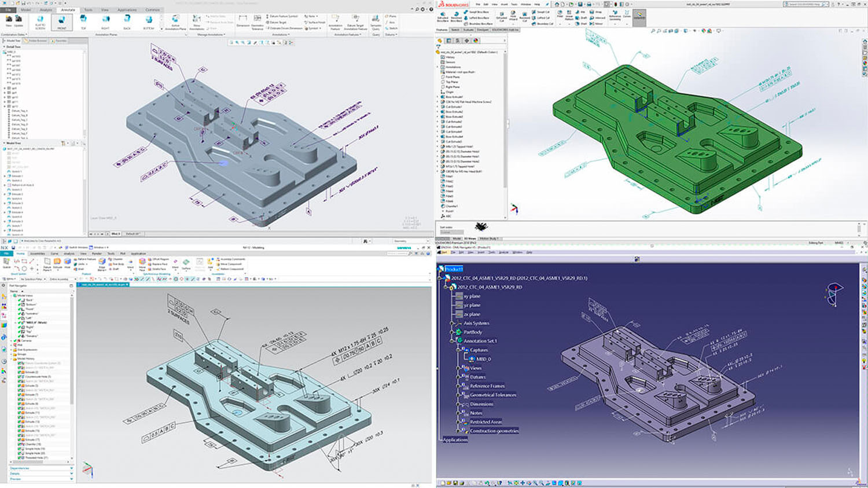Click Revolved Boss/Base in SolidWorks
The height and width of the screenshot is (488, 868).
[456, 17]
